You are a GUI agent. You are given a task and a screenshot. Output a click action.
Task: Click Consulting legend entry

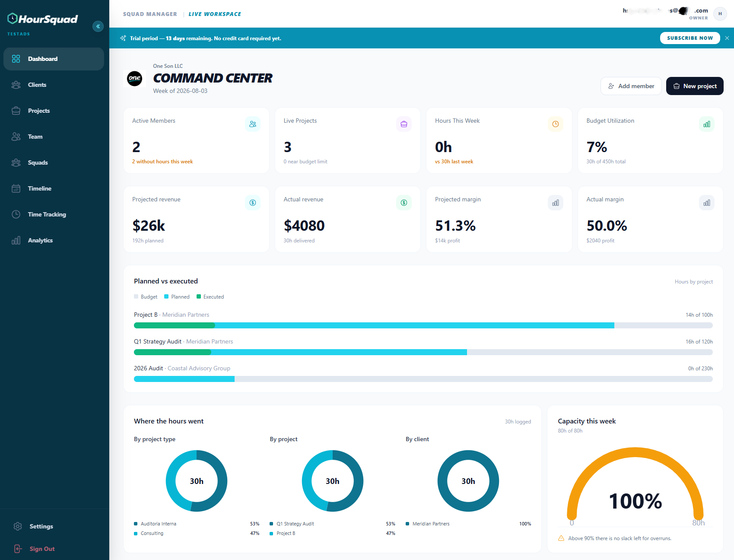coord(197,533)
